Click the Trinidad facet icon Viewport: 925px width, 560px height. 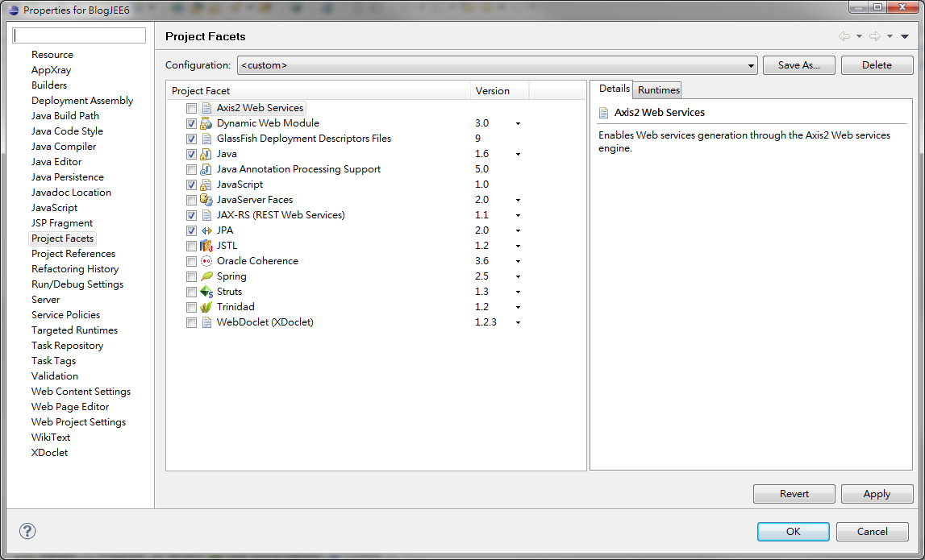click(206, 307)
